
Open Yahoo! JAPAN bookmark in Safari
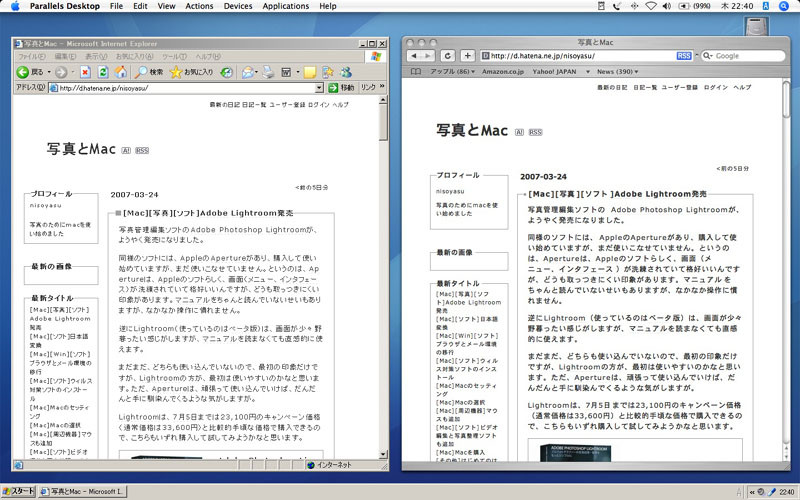click(x=554, y=71)
